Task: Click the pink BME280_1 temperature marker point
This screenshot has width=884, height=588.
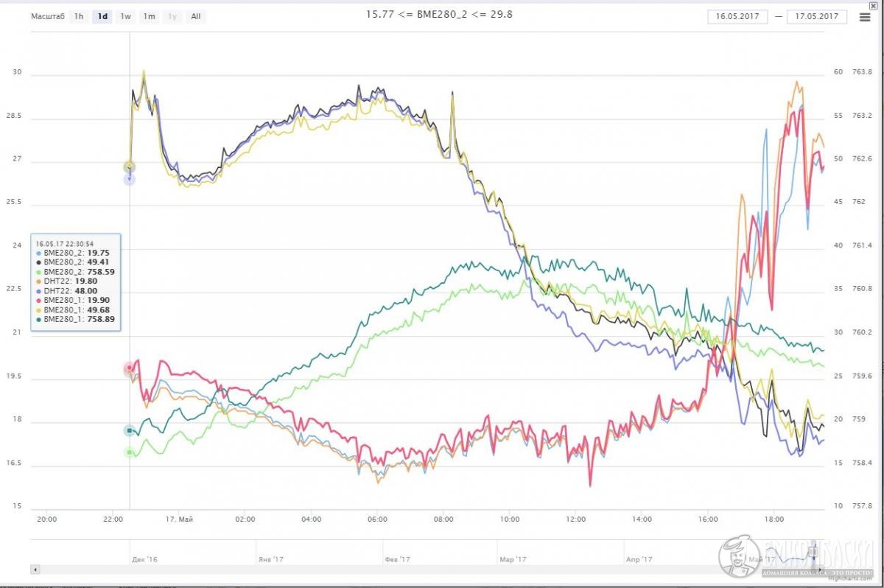Action: (129, 367)
